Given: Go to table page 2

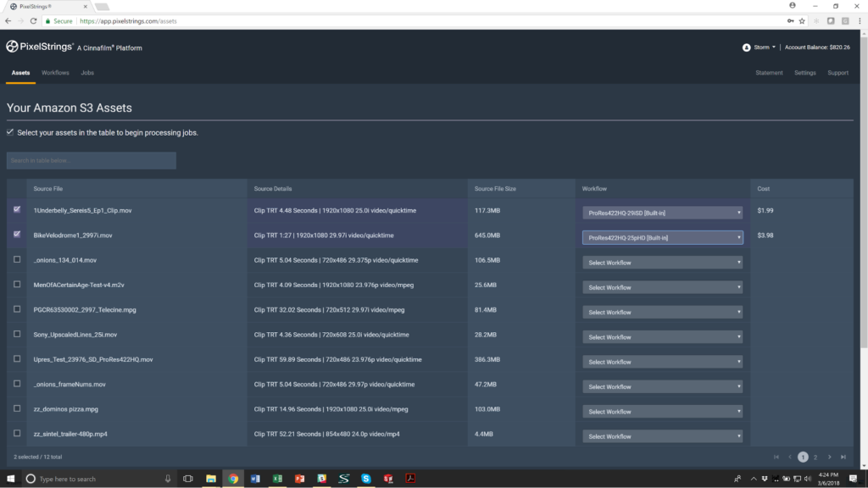Looking at the screenshot, I should (815, 457).
